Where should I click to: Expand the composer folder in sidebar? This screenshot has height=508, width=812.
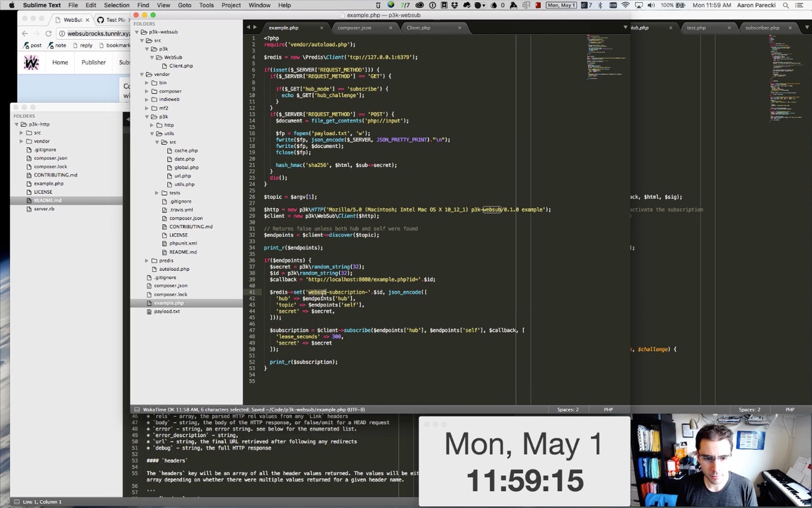point(147,92)
